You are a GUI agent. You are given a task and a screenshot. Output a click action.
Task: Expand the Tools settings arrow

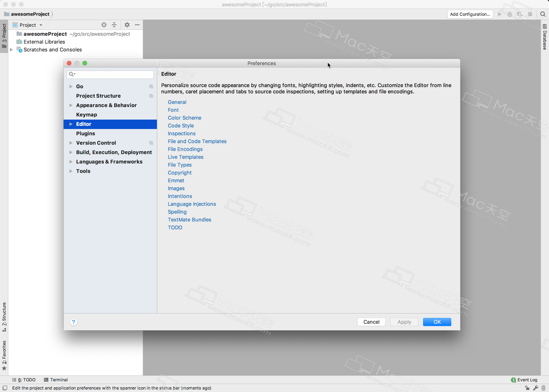71,171
